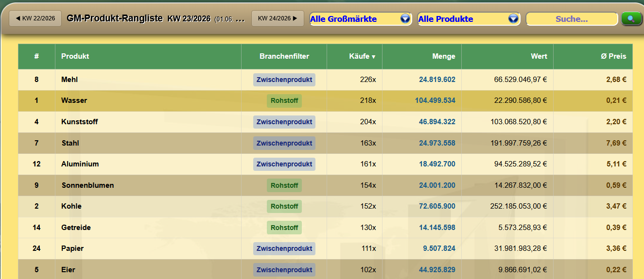Open product Sonnenblumen
Image resolution: width=644 pixels, height=279 pixels.
tap(88, 185)
